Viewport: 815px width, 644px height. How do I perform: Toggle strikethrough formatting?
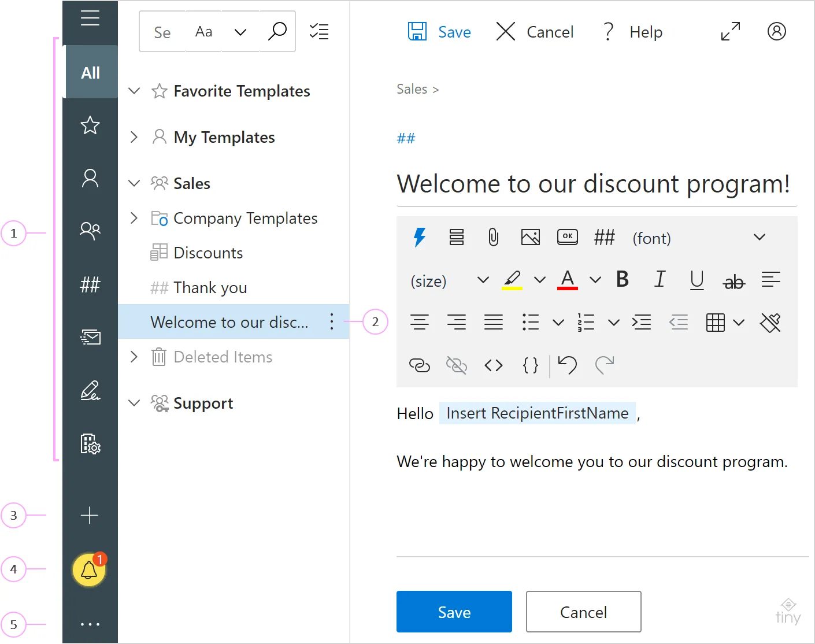pyautogui.click(x=734, y=282)
